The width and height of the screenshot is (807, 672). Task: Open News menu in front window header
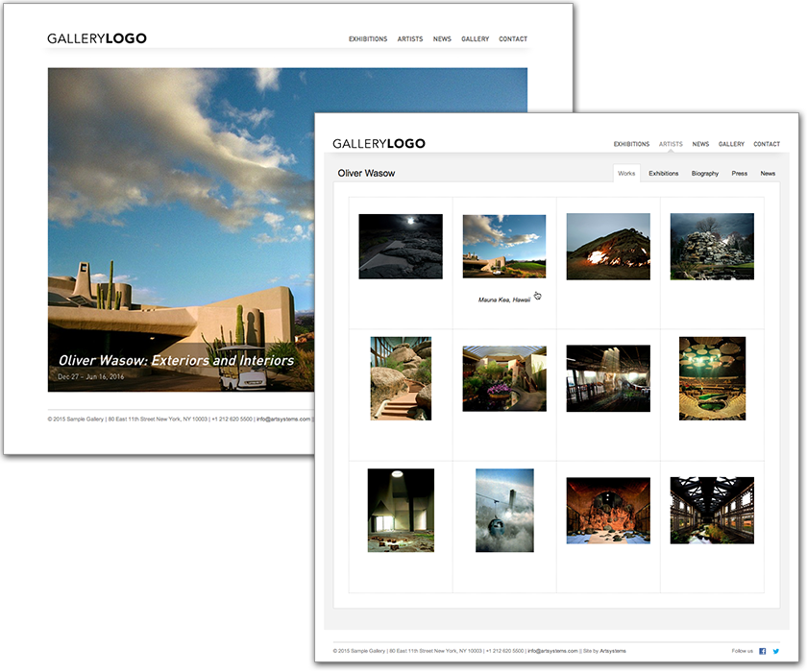(x=700, y=144)
